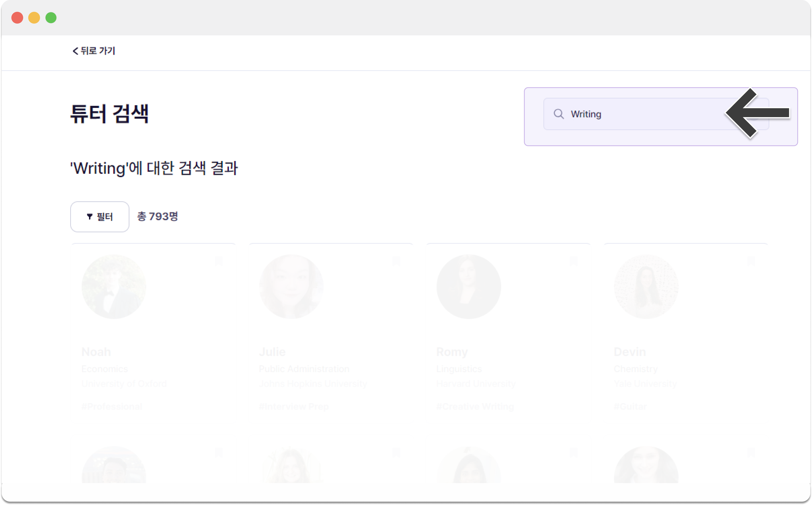Open Devin's tutor profile photo
This screenshot has height=505, width=812.
[x=646, y=287]
